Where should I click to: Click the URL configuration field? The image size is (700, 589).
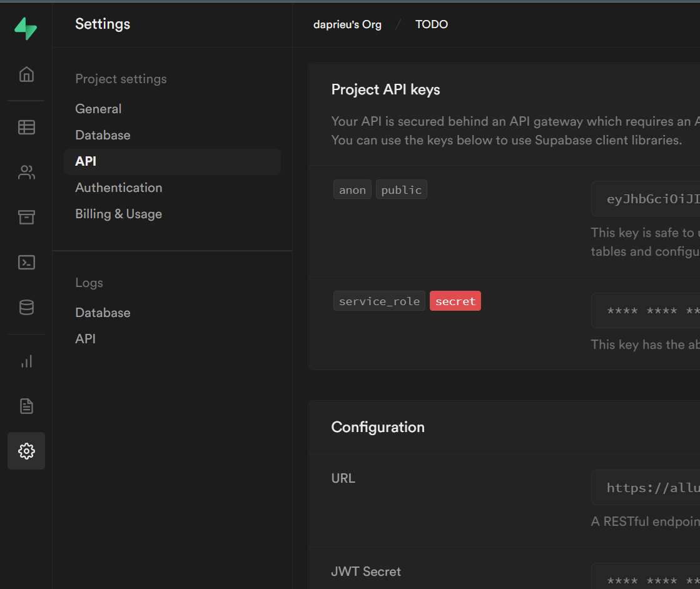click(646, 487)
